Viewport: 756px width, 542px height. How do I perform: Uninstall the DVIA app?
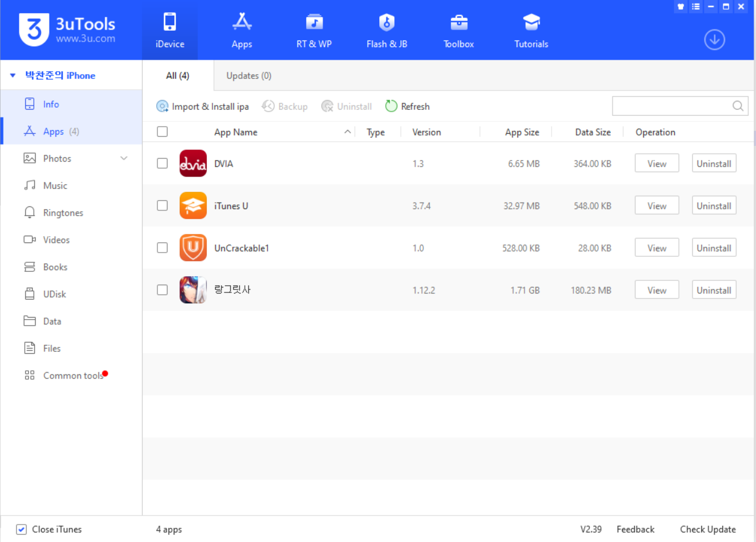tap(714, 163)
